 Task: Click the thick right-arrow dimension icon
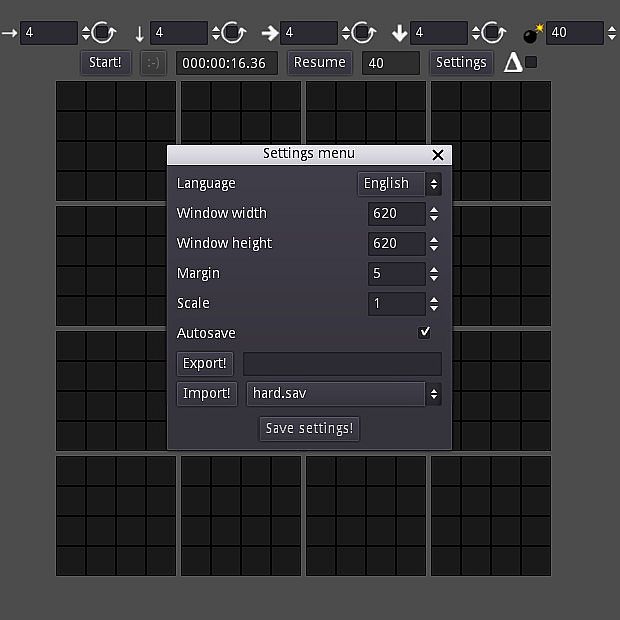pyautogui.click(x=270, y=33)
